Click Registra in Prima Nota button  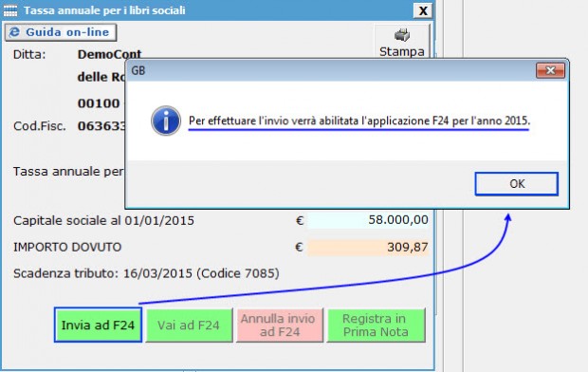click(377, 325)
